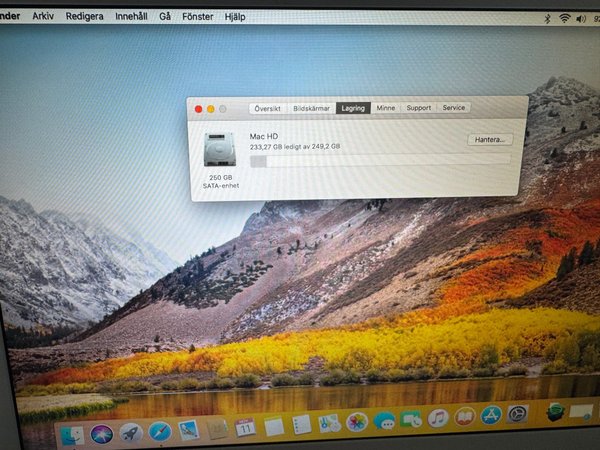The height and width of the screenshot is (450, 600).
Task: Open the Fönster menu
Action: click(x=197, y=17)
